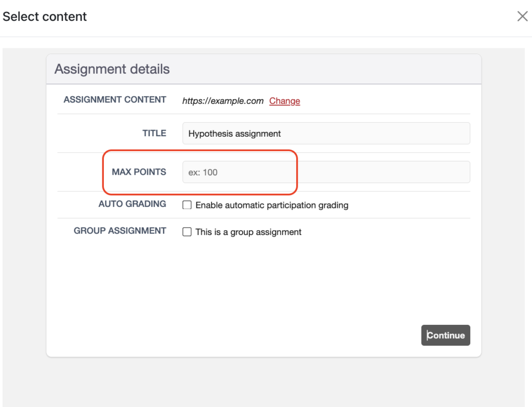Click the TITLE label
This screenshot has width=532, height=407.
[x=154, y=133]
